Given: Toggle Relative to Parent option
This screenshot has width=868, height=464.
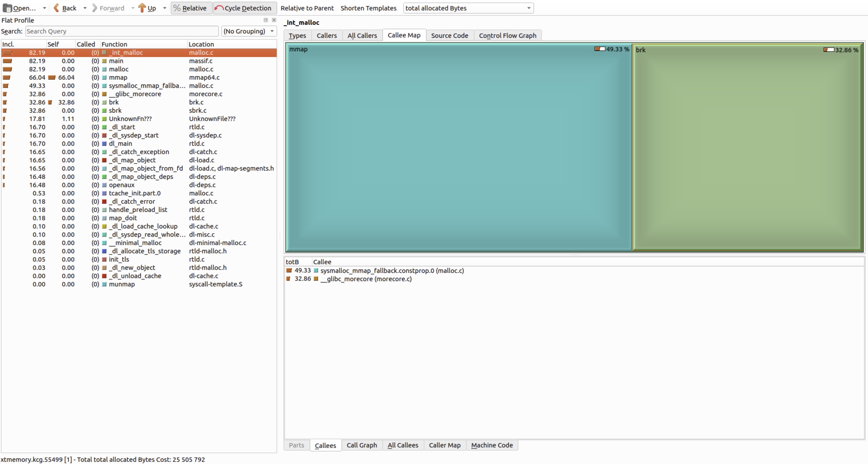Looking at the screenshot, I should (307, 8).
